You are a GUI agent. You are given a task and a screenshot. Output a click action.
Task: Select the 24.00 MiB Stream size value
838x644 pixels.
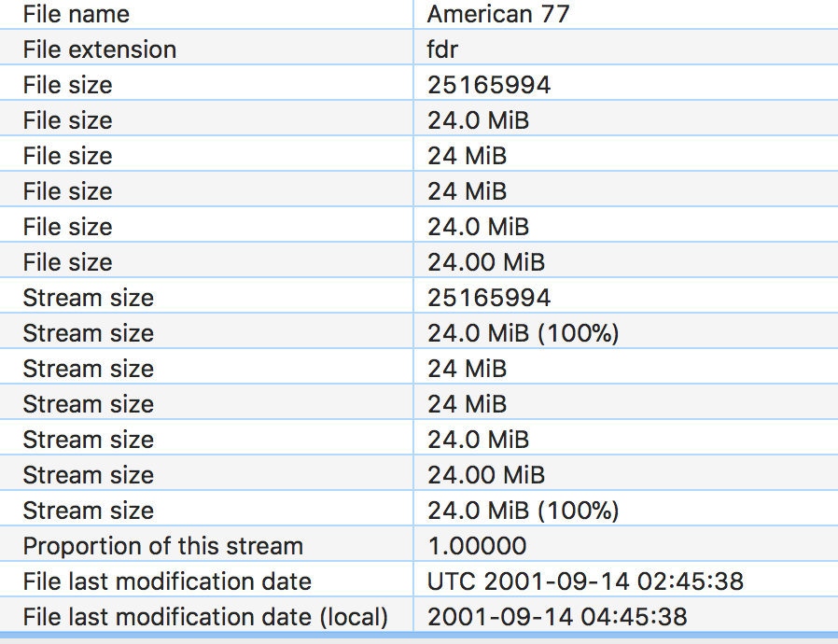(x=486, y=475)
